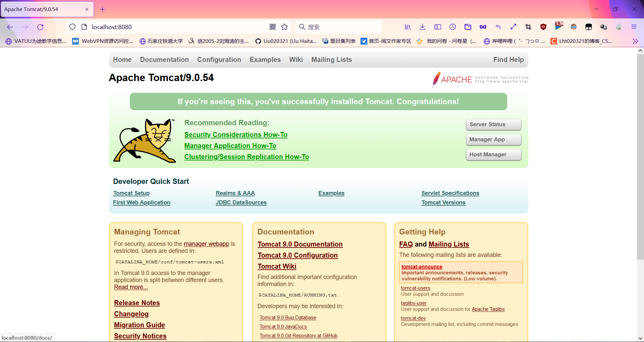Open the manager webapp link
This screenshot has width=644, height=342.
tap(206, 244)
